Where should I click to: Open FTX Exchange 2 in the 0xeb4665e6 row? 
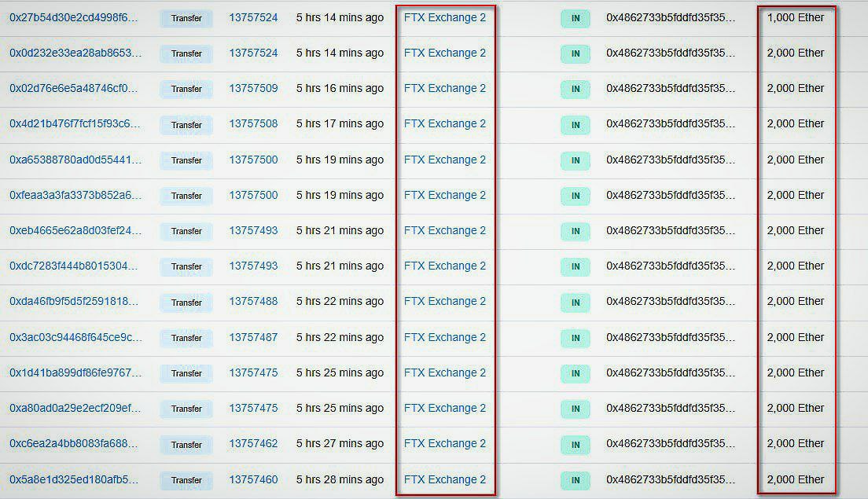(445, 231)
